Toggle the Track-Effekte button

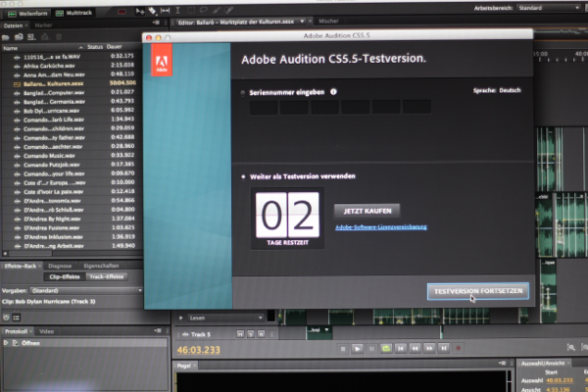(108, 276)
